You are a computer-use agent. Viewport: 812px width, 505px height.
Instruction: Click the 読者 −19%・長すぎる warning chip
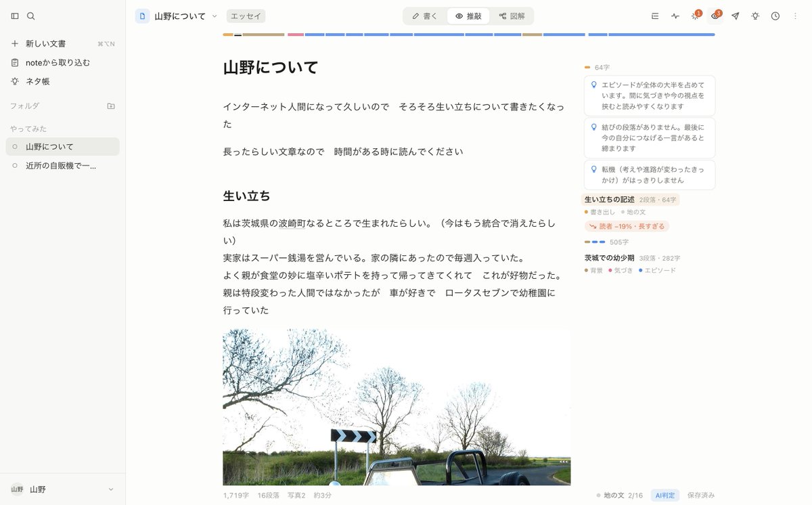pyautogui.click(x=627, y=226)
